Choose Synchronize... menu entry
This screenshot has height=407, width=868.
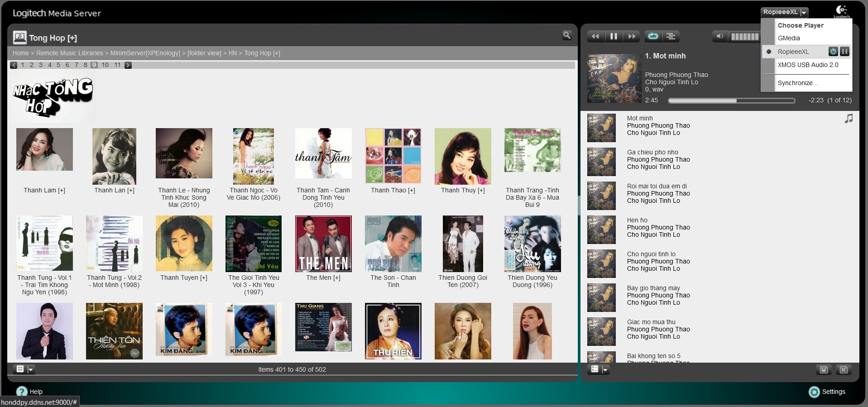coord(797,83)
